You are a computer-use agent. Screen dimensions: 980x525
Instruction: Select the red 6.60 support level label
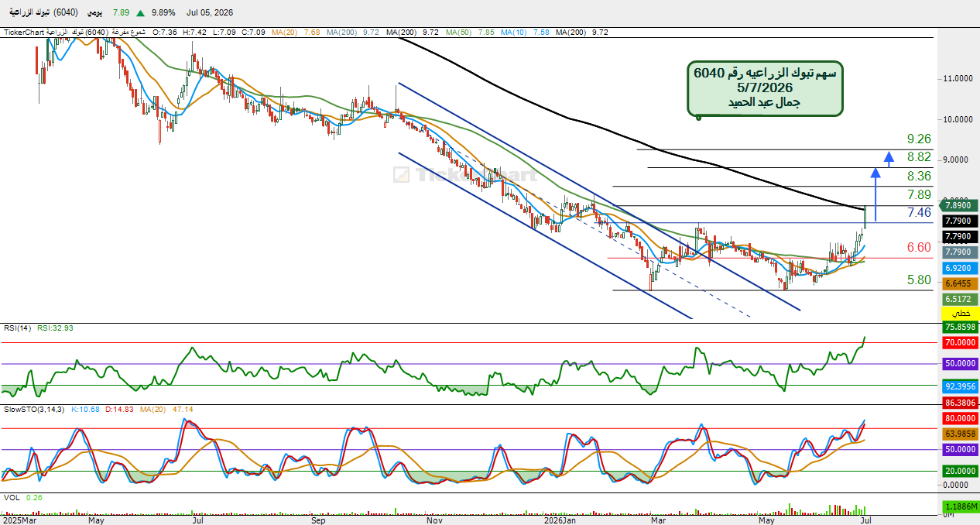click(x=919, y=247)
